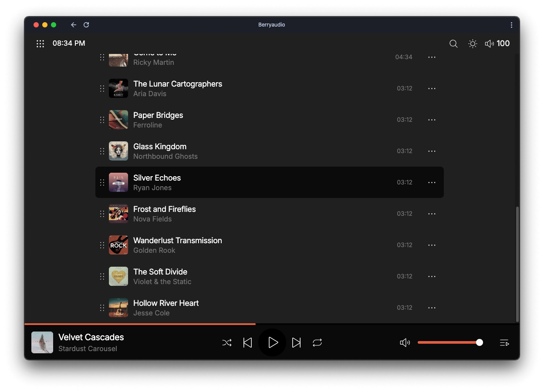This screenshot has height=392, width=544.
Task: Click the player volume slider
Action: 449,343
